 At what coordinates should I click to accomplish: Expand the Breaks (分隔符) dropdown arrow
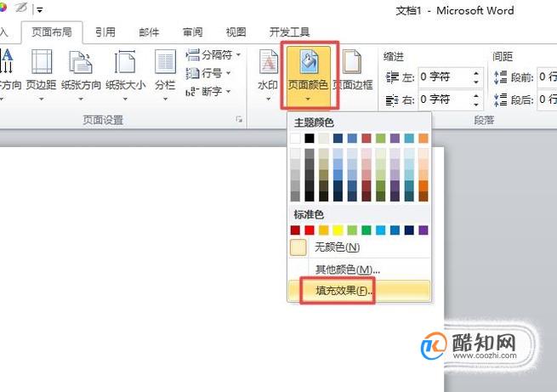click(x=238, y=54)
